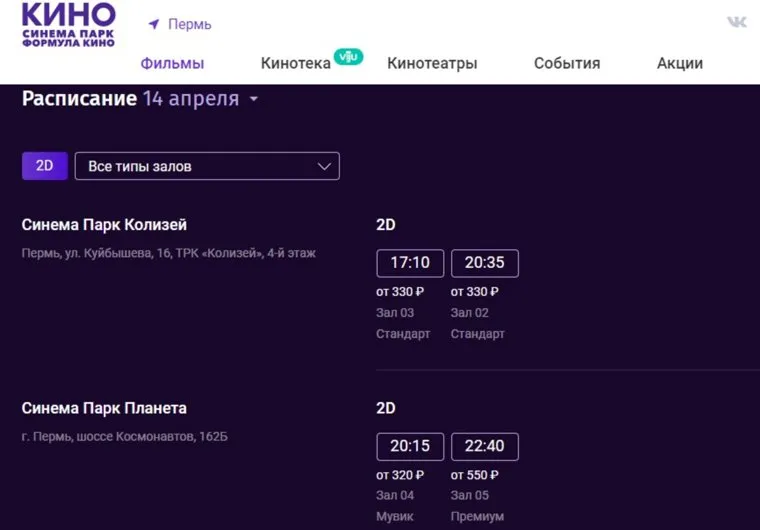Click the Кино Синема Парк logo
The image size is (760, 530).
[x=68, y=26]
